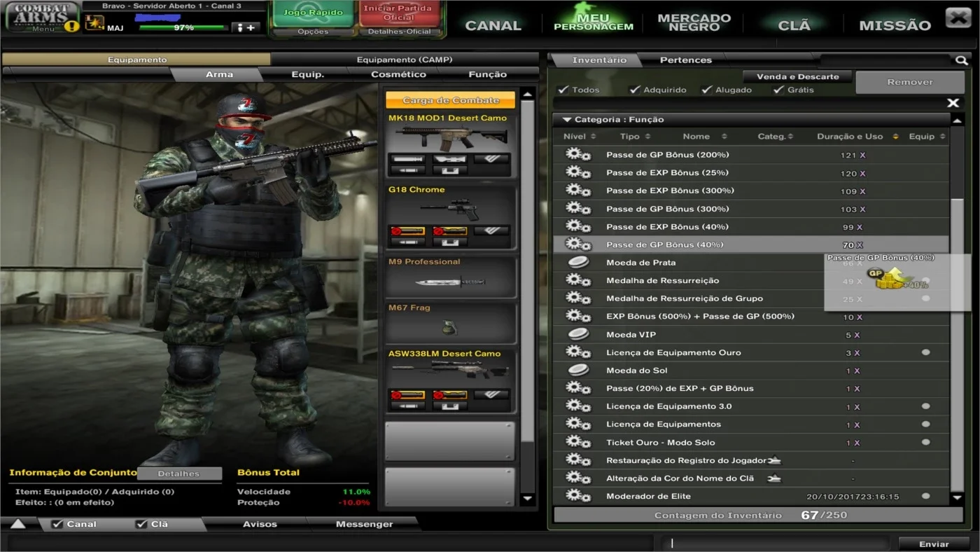This screenshot has width=980, height=552.
Task: Click gear icon for Passe de EXP Bônus (25%)
Action: coord(578,173)
